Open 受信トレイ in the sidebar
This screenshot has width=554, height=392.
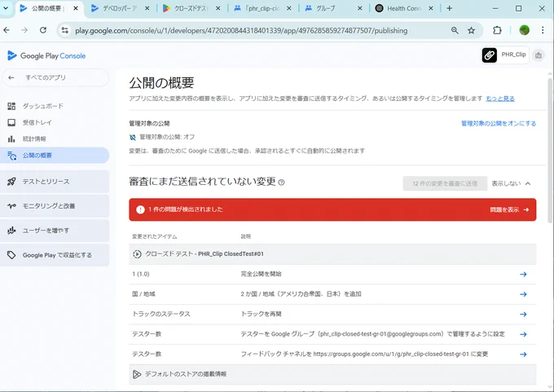[37, 122]
